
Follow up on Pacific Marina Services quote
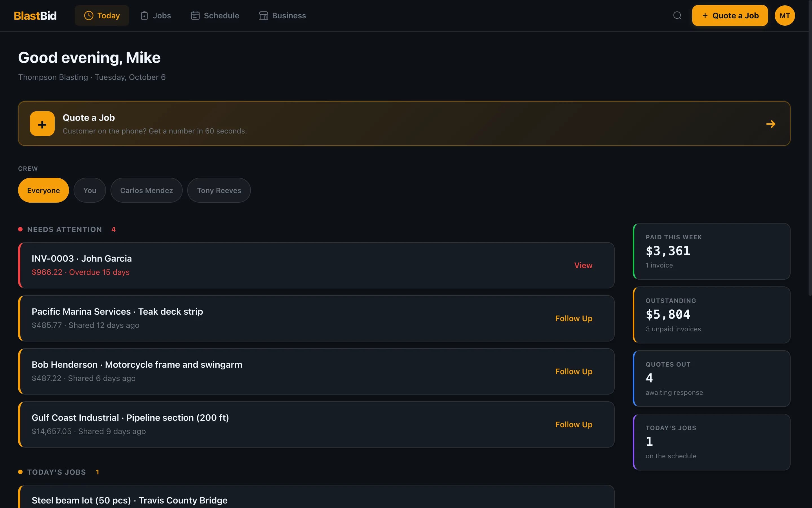(574, 318)
